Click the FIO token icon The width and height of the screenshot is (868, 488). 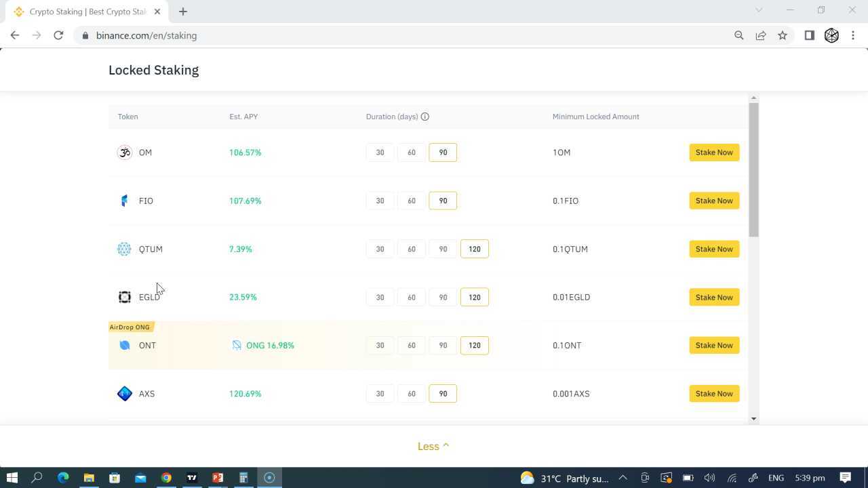point(124,201)
